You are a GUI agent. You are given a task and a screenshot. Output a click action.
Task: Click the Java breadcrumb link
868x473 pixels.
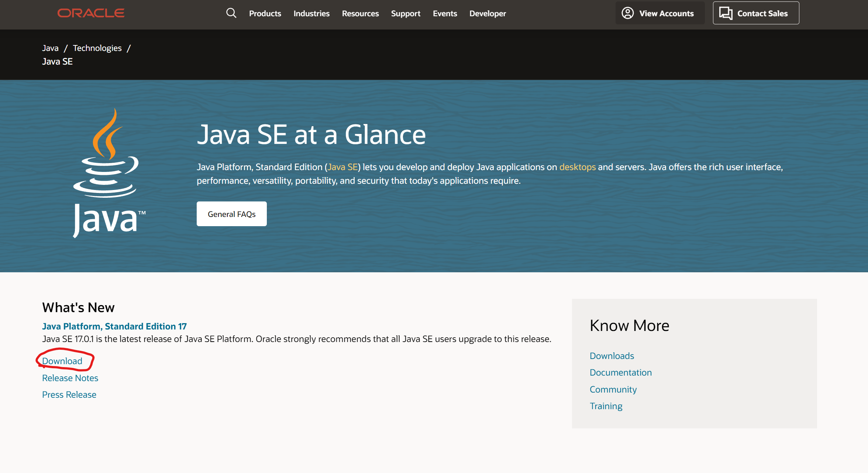pos(50,48)
